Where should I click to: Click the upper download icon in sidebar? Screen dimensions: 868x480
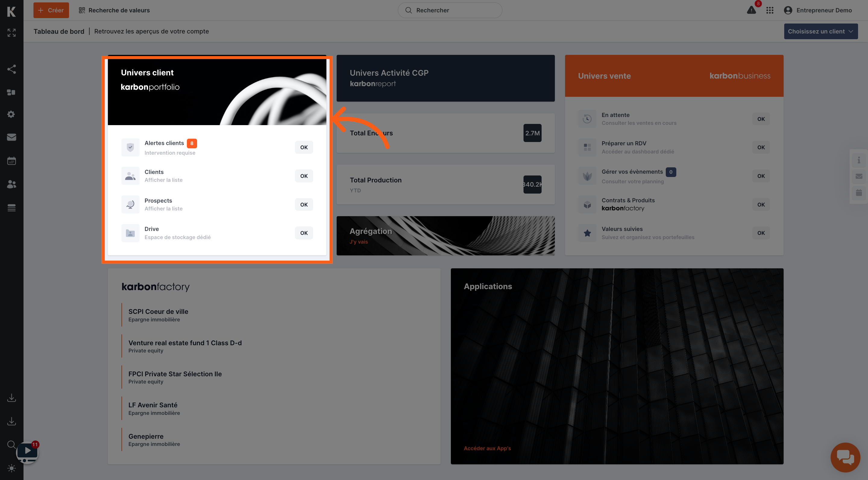(x=11, y=398)
